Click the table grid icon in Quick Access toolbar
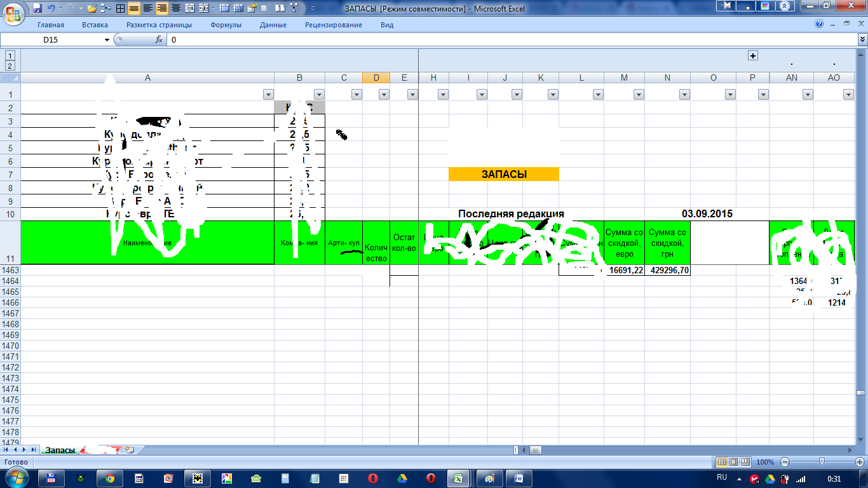 tap(237, 8)
